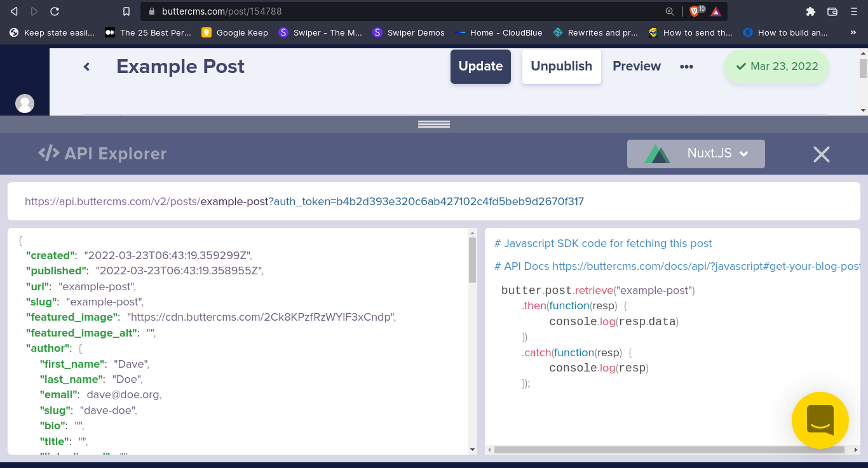Image resolution: width=868 pixels, height=468 pixels.
Task: Show more bookmarks chevron
Action: click(853, 32)
